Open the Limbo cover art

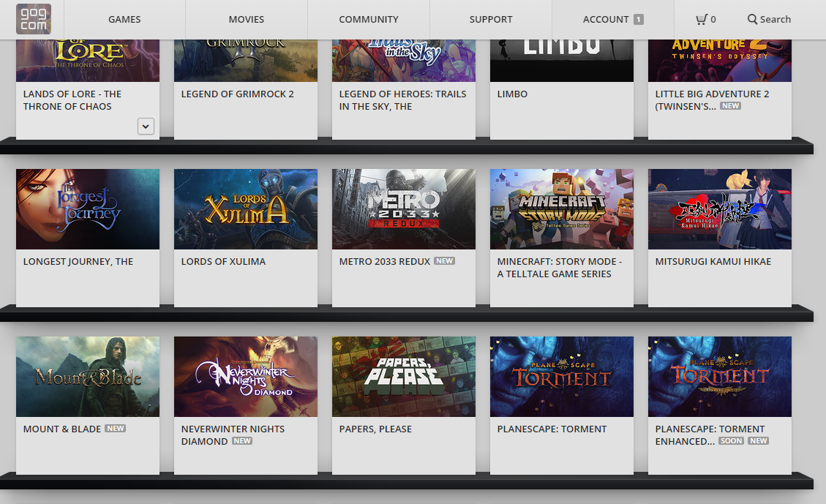[562, 61]
